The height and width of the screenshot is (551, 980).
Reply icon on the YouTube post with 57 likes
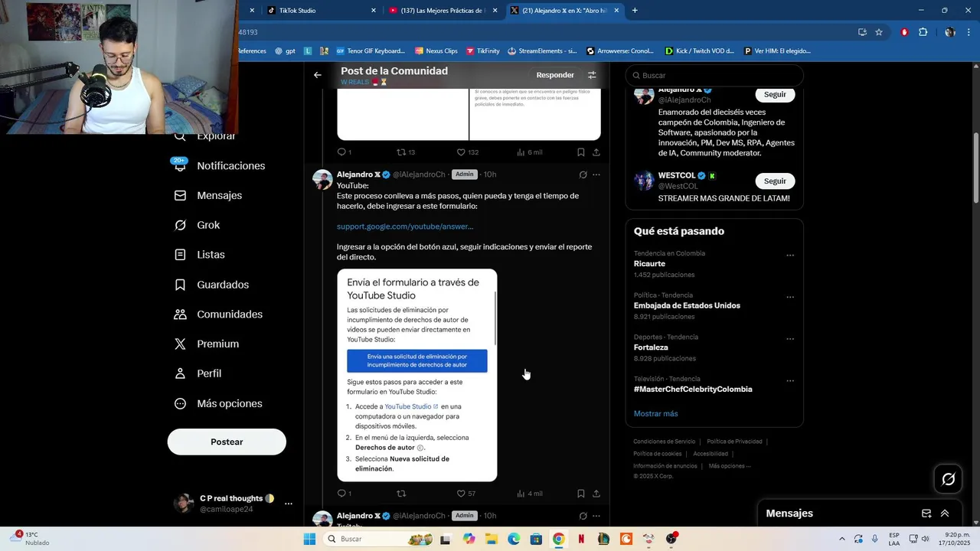pos(341,494)
